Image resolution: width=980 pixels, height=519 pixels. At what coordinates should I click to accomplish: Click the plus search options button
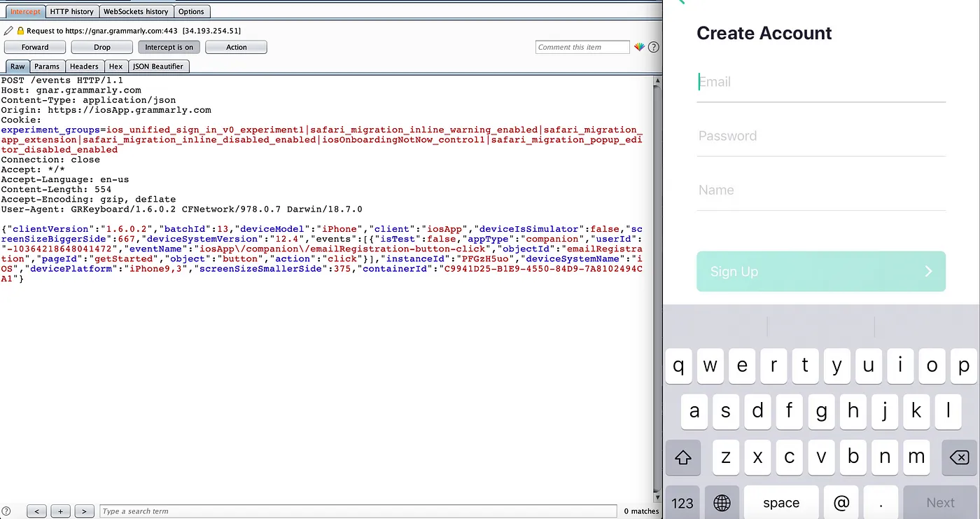coord(60,511)
